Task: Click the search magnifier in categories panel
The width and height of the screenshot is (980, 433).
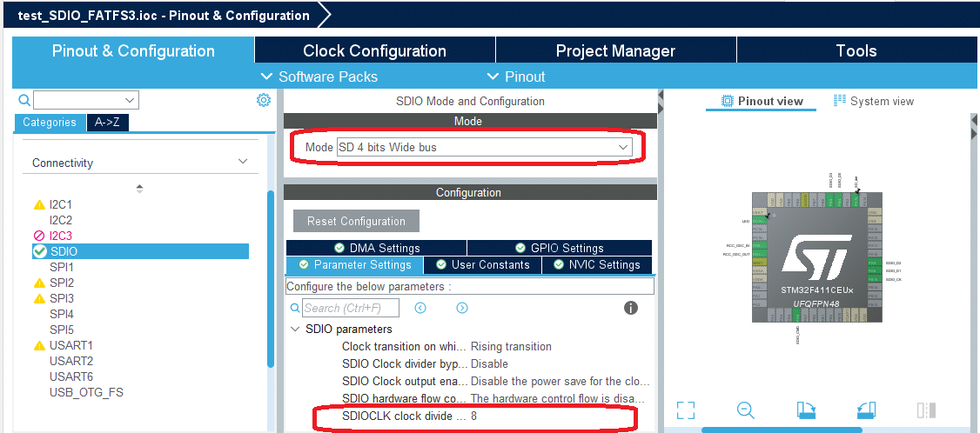Action: [x=23, y=100]
